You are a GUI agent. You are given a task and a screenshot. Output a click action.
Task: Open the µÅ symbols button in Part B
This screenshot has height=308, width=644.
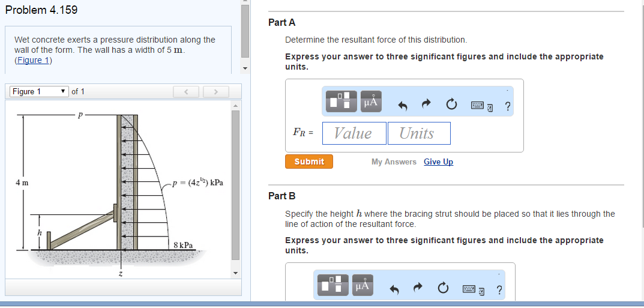[x=363, y=285]
